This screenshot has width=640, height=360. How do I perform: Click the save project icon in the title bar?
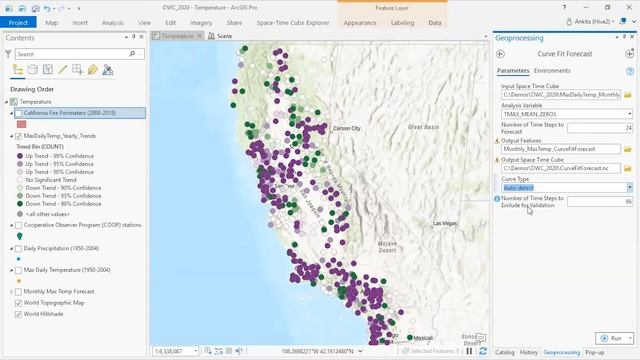(36, 8)
